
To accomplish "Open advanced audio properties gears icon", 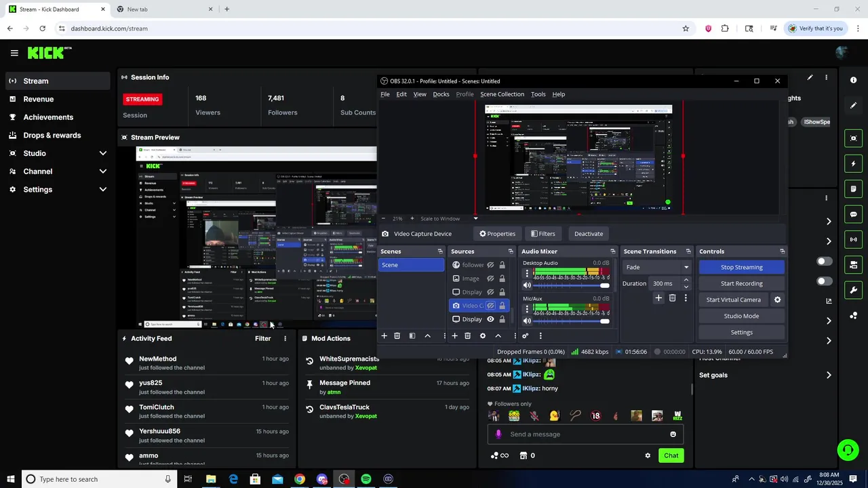I will click(x=525, y=335).
